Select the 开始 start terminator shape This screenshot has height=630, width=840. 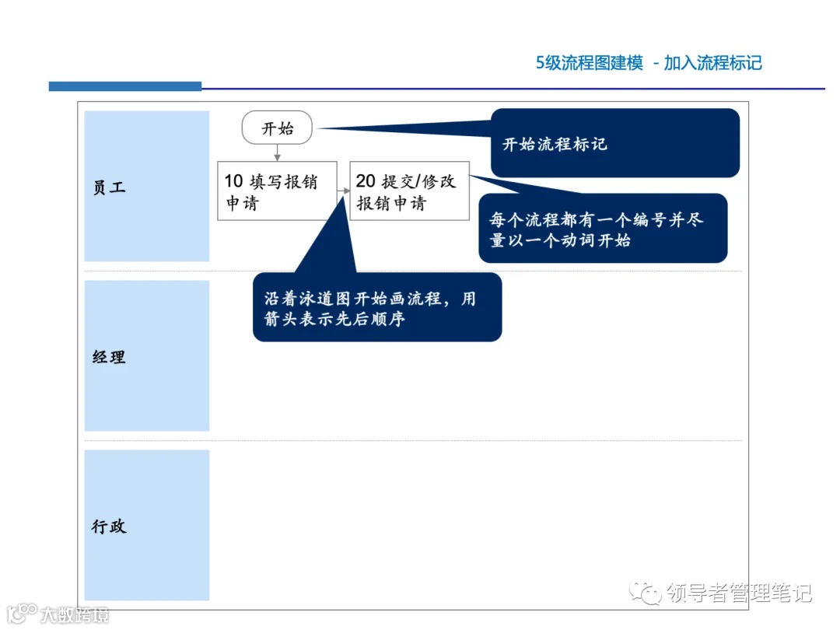click(278, 128)
